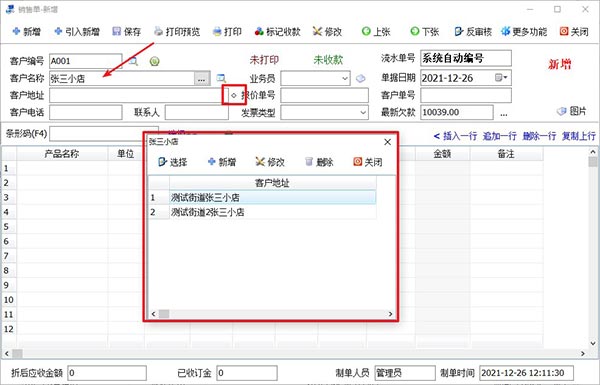
Task: Click 修改 in the 张三小店 popup
Action: click(x=270, y=162)
